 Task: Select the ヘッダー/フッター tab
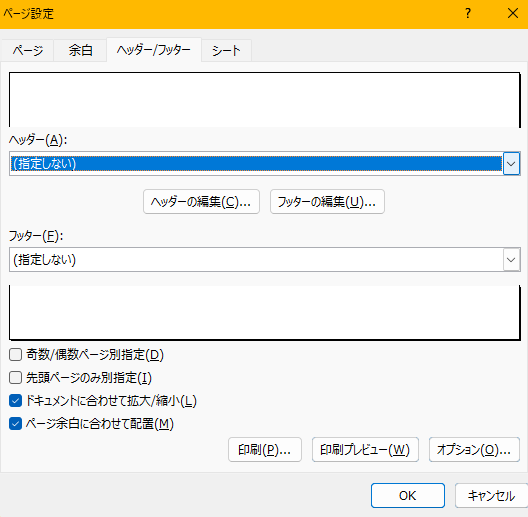click(x=154, y=50)
